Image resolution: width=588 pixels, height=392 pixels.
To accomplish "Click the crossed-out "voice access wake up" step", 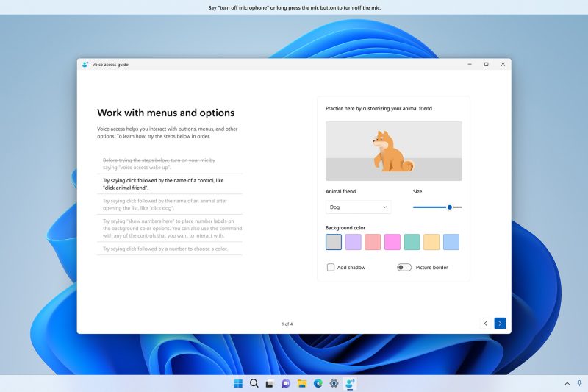I will click(x=170, y=164).
